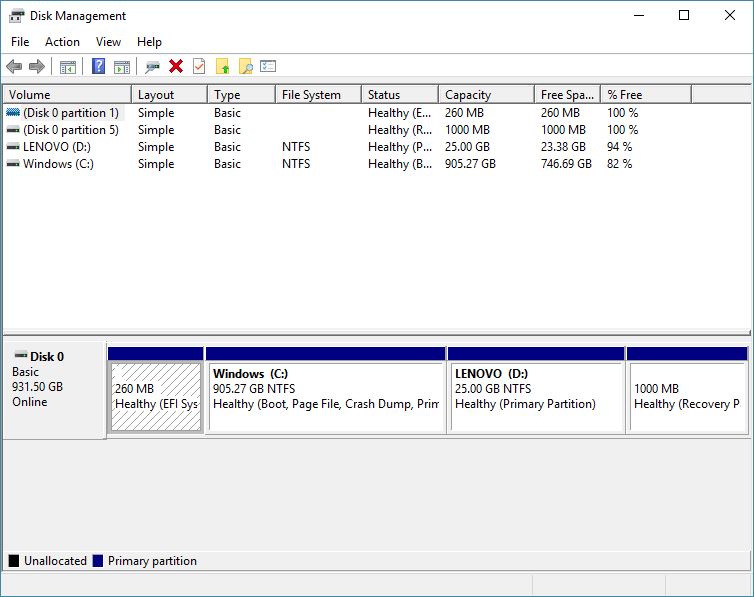Click the Disk Management title bar icon
Image resolution: width=754 pixels, height=597 pixels.
click(x=16, y=16)
